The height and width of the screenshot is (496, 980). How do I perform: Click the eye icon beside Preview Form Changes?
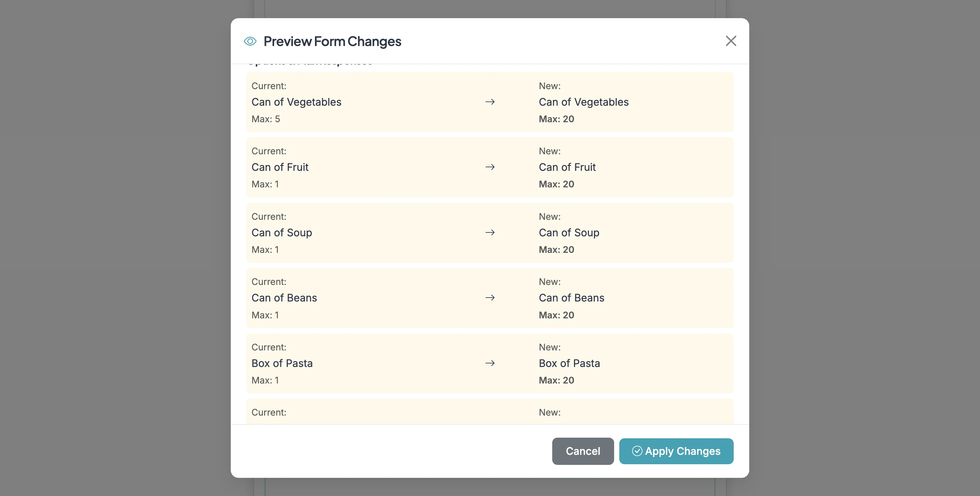tap(250, 41)
